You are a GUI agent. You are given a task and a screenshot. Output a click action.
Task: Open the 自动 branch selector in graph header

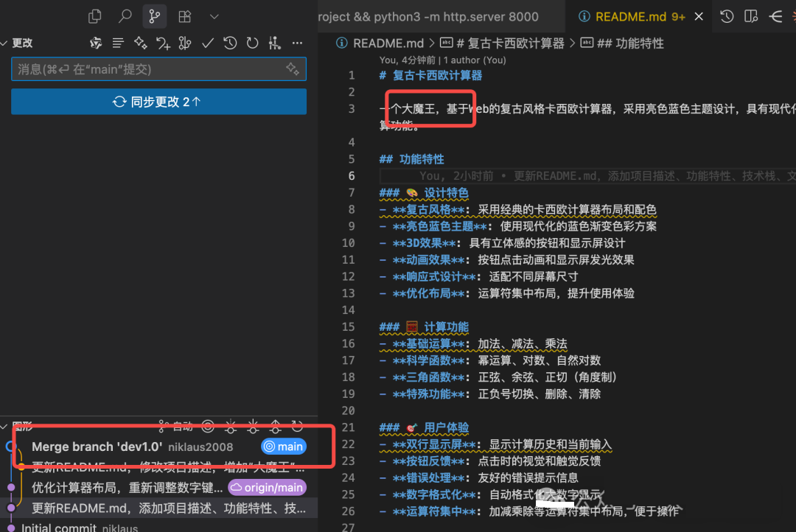point(175,427)
